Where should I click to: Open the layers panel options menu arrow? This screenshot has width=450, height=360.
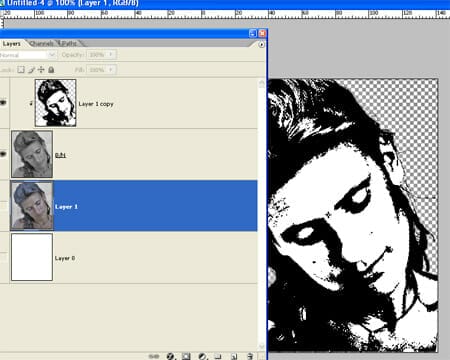tap(262, 44)
